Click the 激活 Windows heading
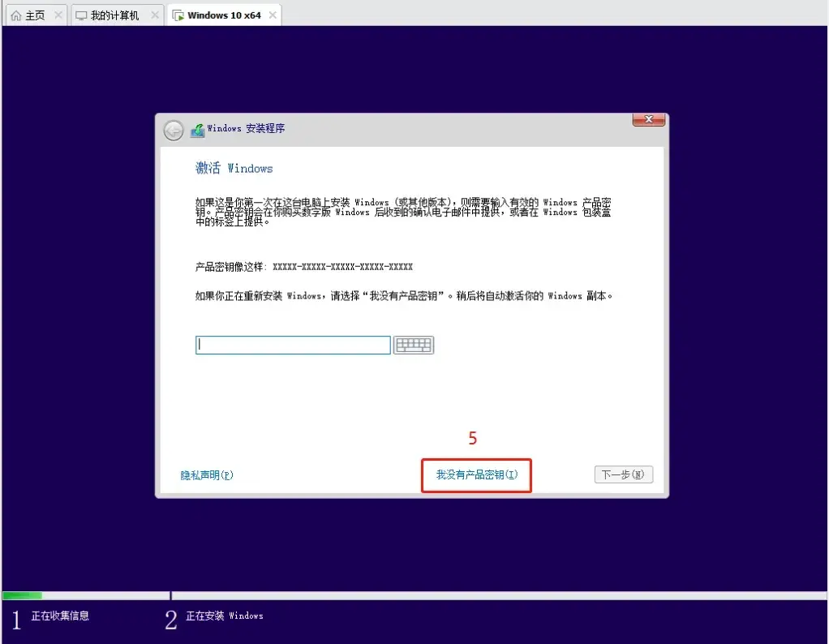The height and width of the screenshot is (644, 829). click(x=234, y=168)
